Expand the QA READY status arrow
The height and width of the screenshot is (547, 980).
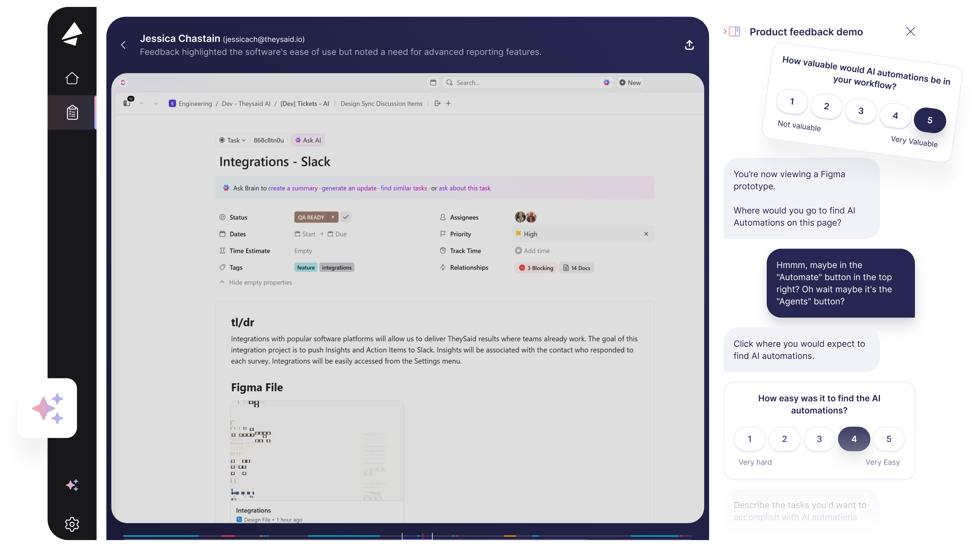[333, 217]
